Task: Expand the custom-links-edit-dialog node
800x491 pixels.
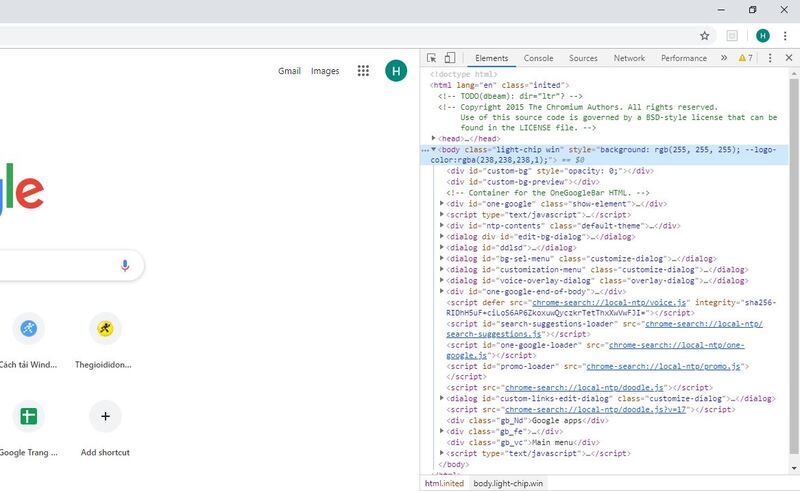Action: point(442,398)
